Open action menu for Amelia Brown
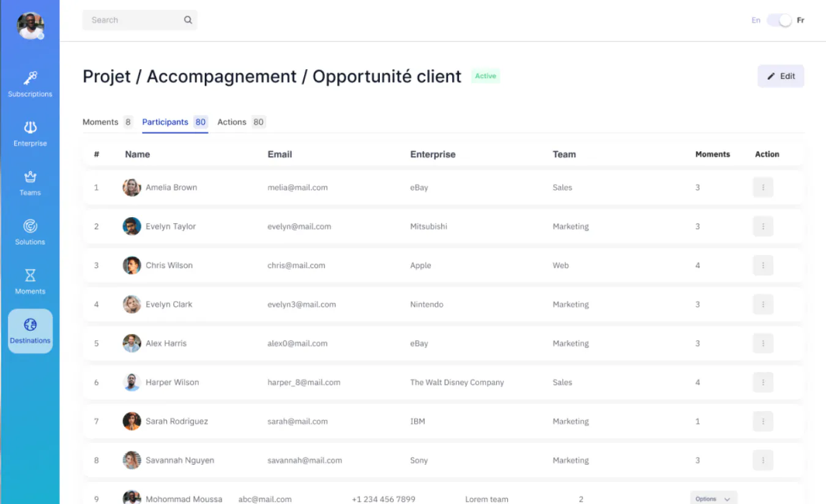This screenshot has height=504, width=826. tap(763, 187)
